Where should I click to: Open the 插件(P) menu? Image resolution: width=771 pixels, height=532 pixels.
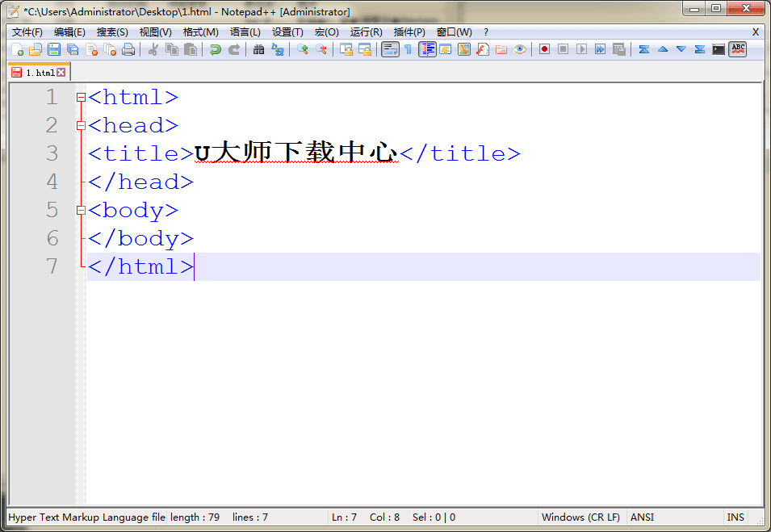pyautogui.click(x=409, y=32)
